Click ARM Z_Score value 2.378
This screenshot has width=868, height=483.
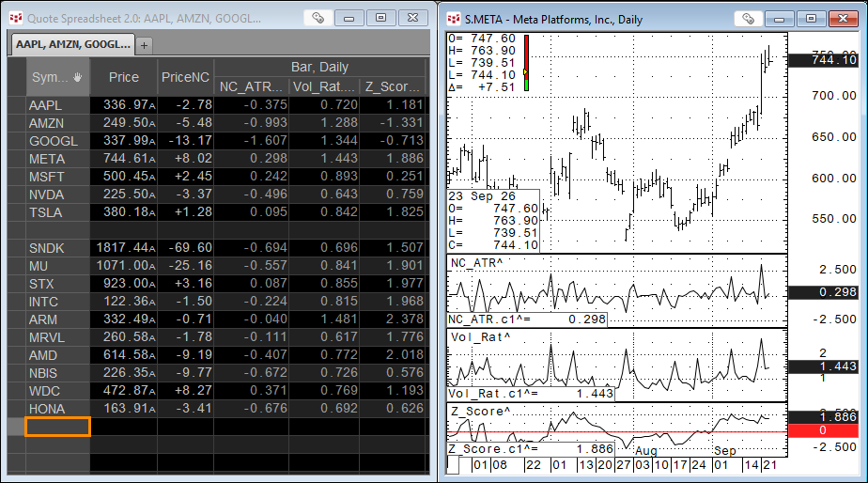393,319
